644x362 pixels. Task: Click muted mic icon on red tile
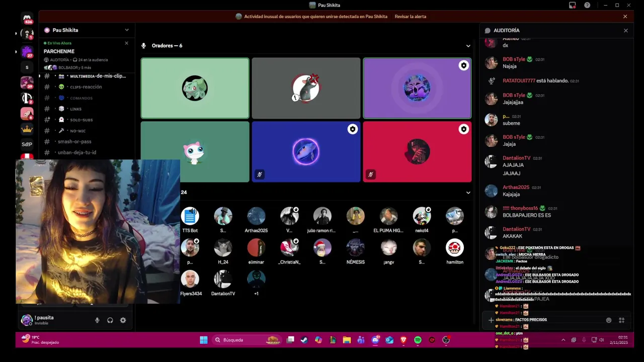coord(371,174)
